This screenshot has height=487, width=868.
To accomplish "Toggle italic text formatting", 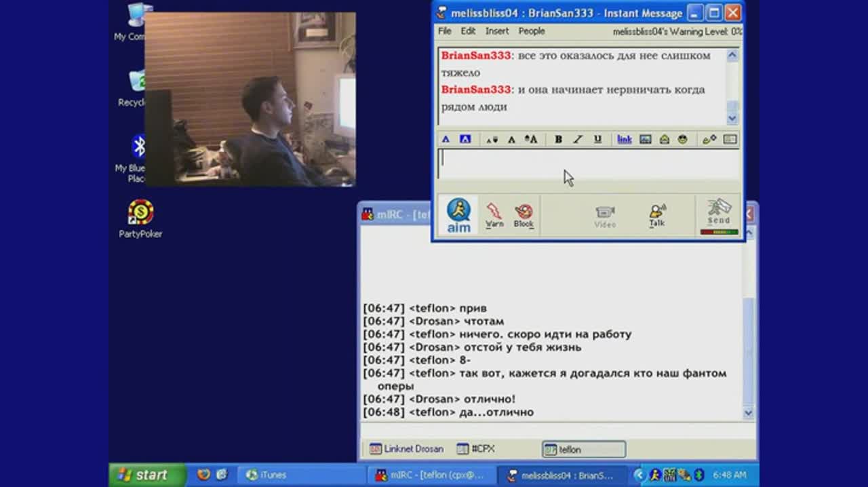I will pos(578,139).
